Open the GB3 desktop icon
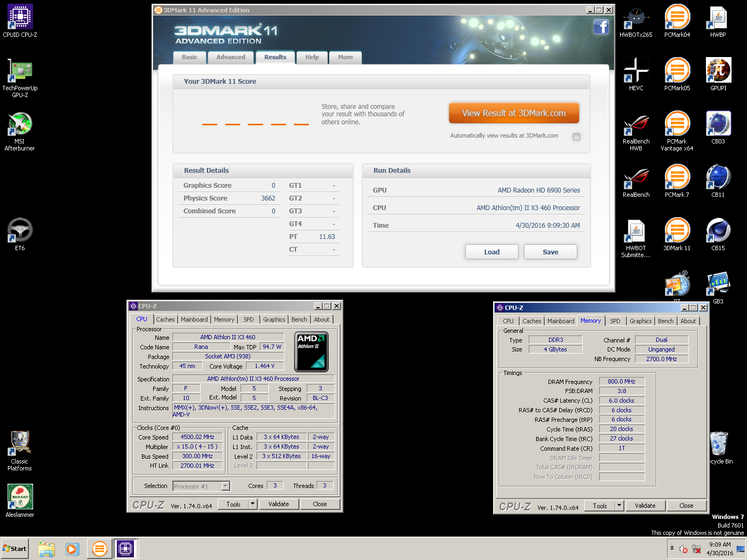Viewport: 747px width, 560px height. pyautogui.click(x=718, y=287)
